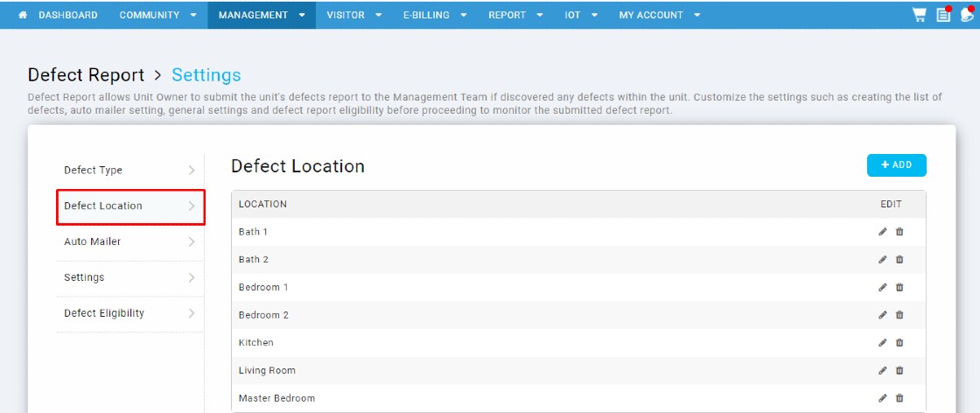Select the Bath 2 row text
The width and height of the screenshot is (980, 413).
tap(254, 259)
